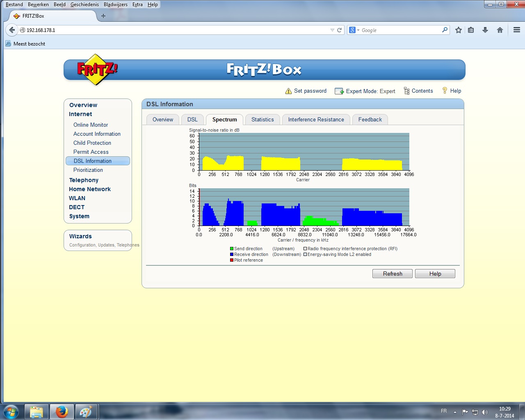Open the Firefox hamburger menu
The width and height of the screenshot is (525, 420).
(x=516, y=30)
